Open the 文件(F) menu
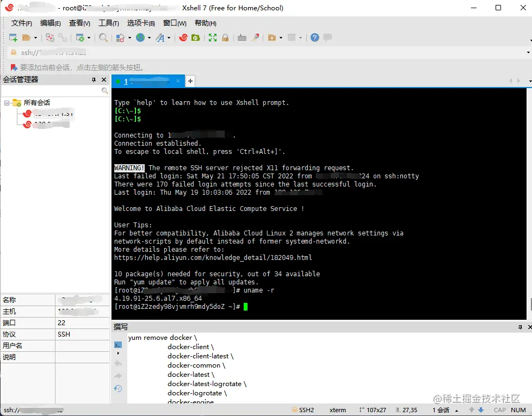Screen dimensions: 532x416 point(21,23)
